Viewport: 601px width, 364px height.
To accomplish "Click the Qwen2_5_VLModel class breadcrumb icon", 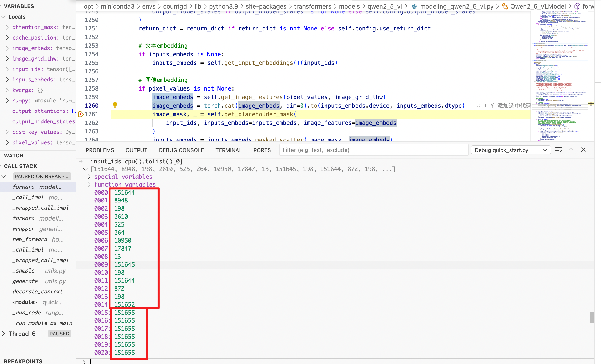I will [x=505, y=6].
